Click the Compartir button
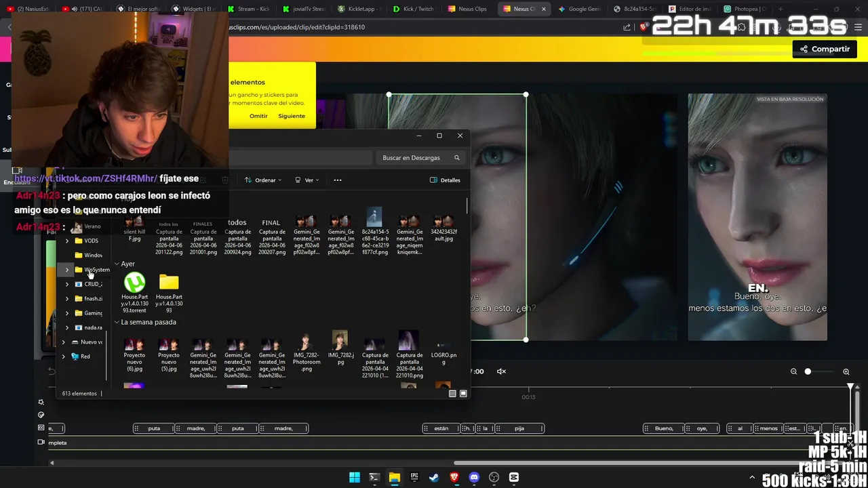 825,49
